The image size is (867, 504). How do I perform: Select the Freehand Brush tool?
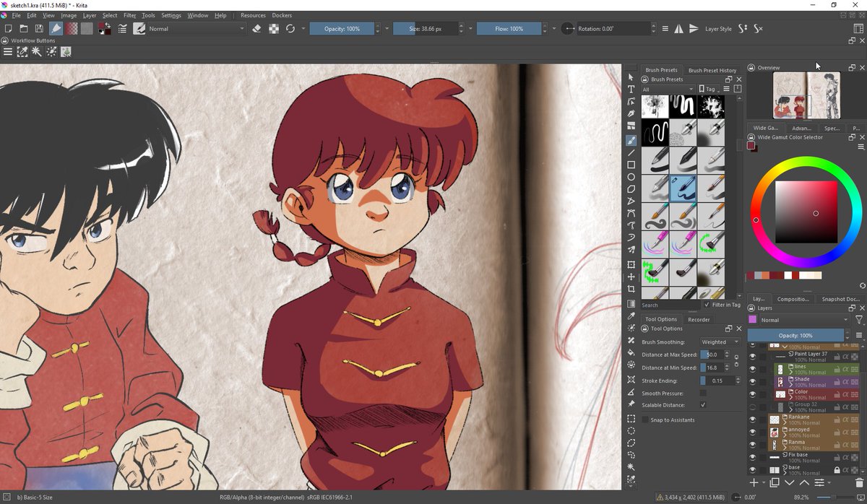click(631, 140)
